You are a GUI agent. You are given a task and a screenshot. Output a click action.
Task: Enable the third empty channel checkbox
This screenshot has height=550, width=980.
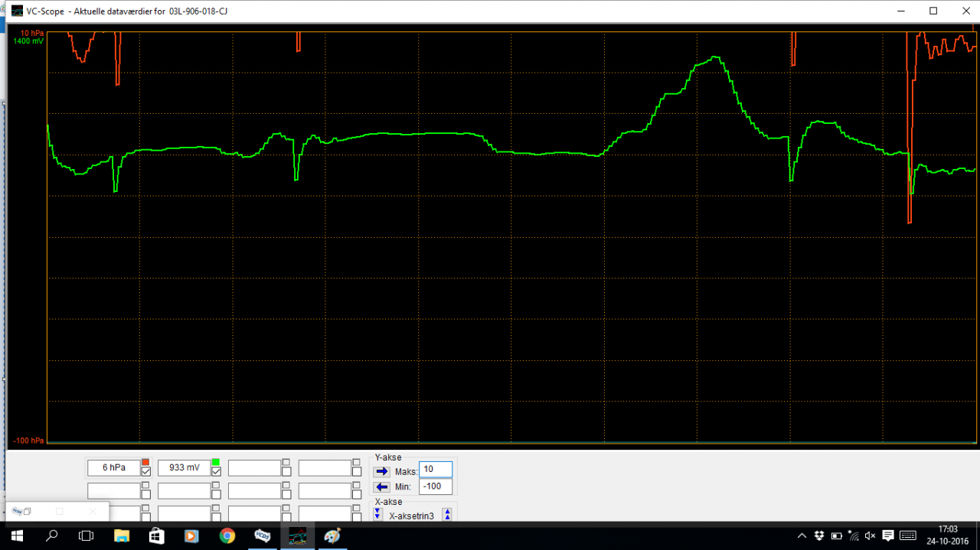pyautogui.click(x=286, y=471)
